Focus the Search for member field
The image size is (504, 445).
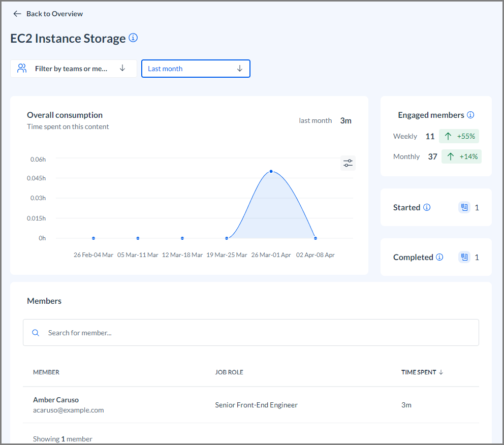coord(250,333)
